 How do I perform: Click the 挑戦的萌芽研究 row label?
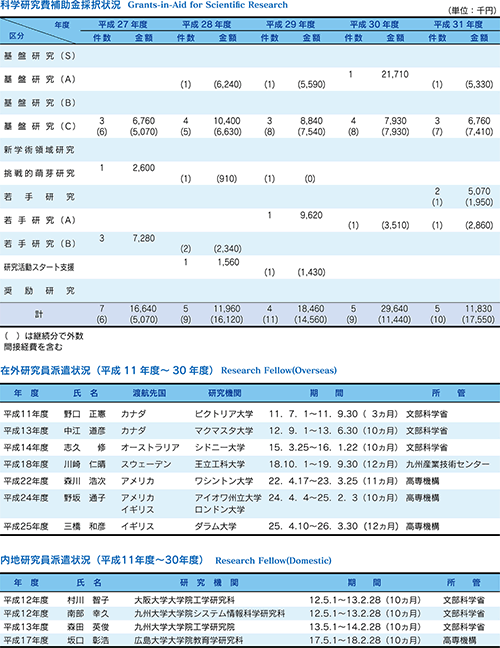point(39,174)
